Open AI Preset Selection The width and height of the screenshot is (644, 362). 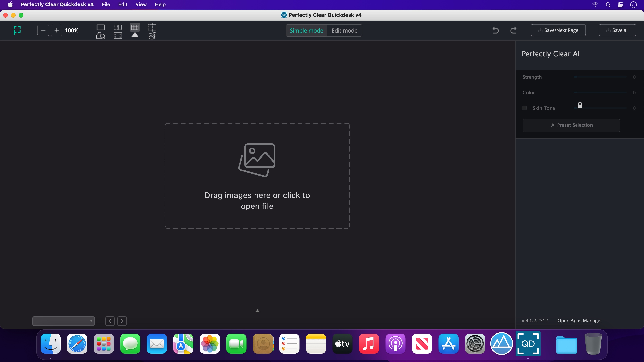pos(571,125)
